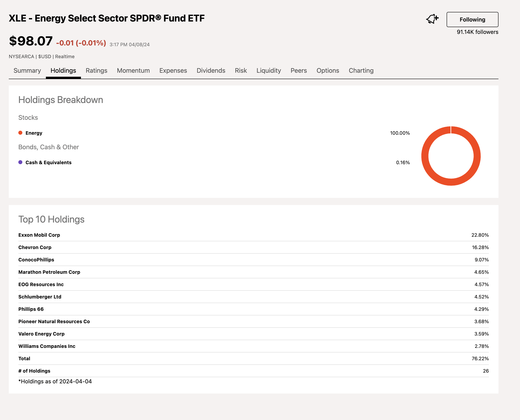This screenshot has height=420, width=520.
Task: Click the add alert bell icon
Action: coord(432,19)
